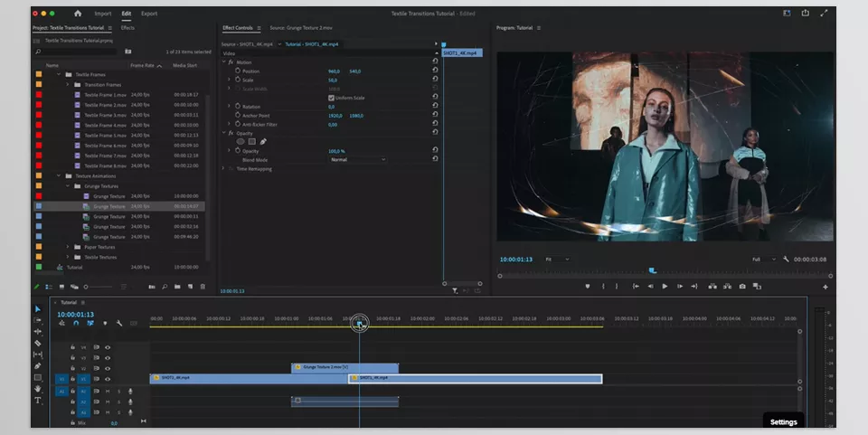Image resolution: width=868 pixels, height=435 pixels.
Task: Click the Extract button in program monitor
Action: 727,286
